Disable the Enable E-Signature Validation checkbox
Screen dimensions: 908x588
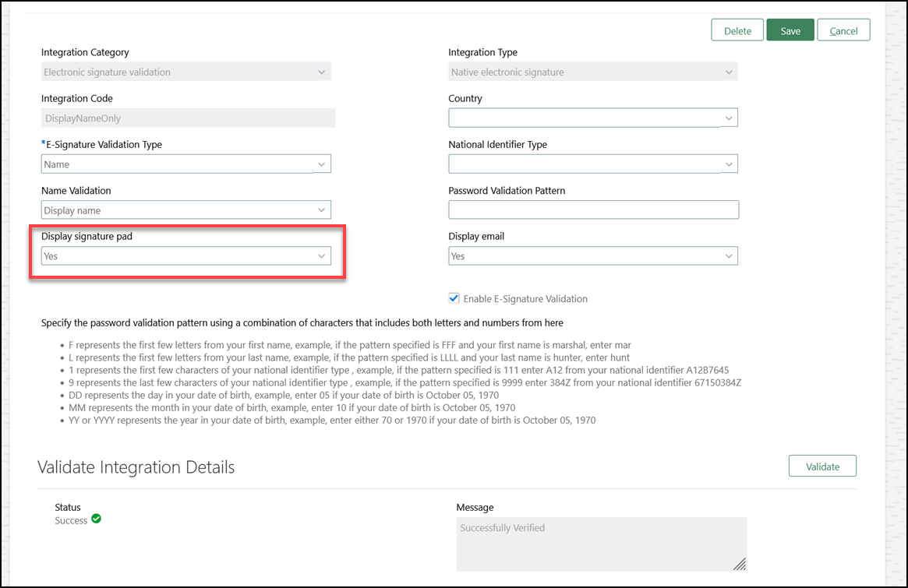(x=454, y=298)
